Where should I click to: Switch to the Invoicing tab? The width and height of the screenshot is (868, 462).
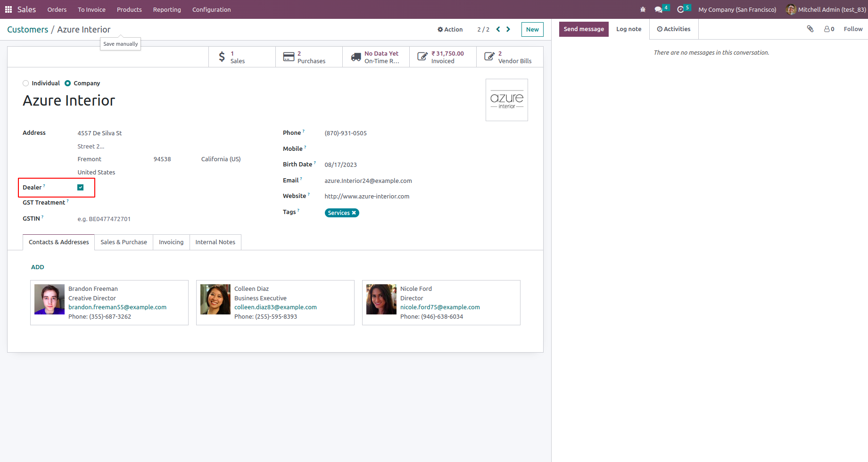click(x=171, y=242)
